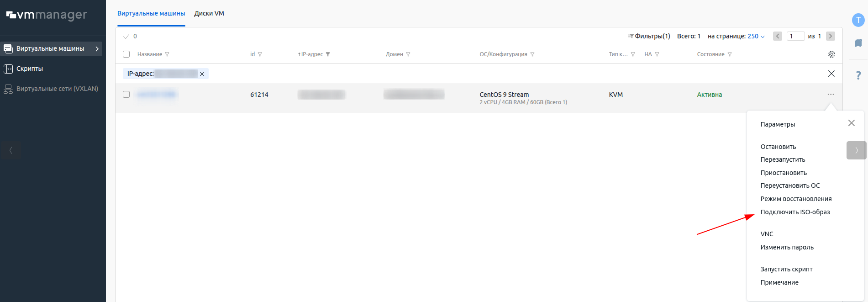
Task: Open Скрипты in the sidebar
Action: [x=30, y=69]
